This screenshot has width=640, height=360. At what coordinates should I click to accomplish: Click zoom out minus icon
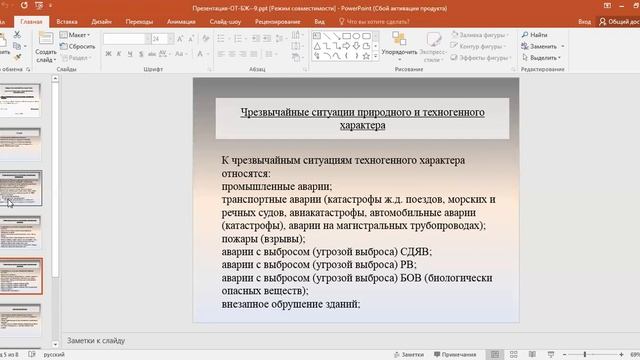pos(564,354)
